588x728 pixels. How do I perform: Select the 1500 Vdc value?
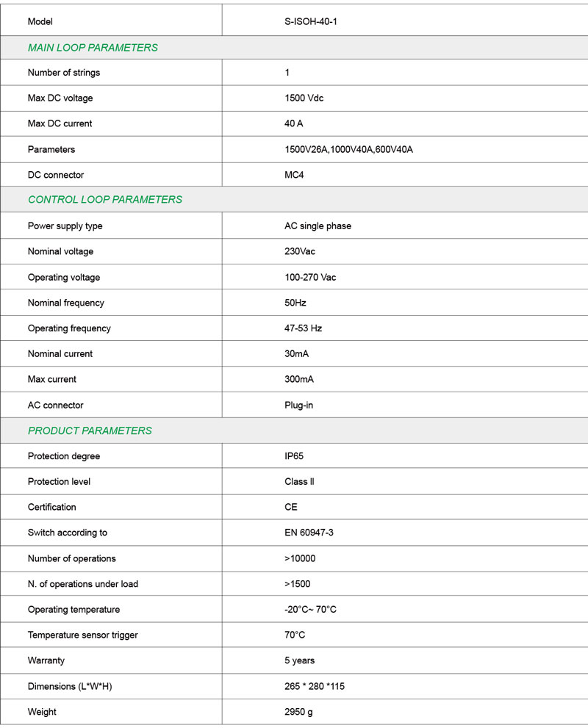[304, 98]
